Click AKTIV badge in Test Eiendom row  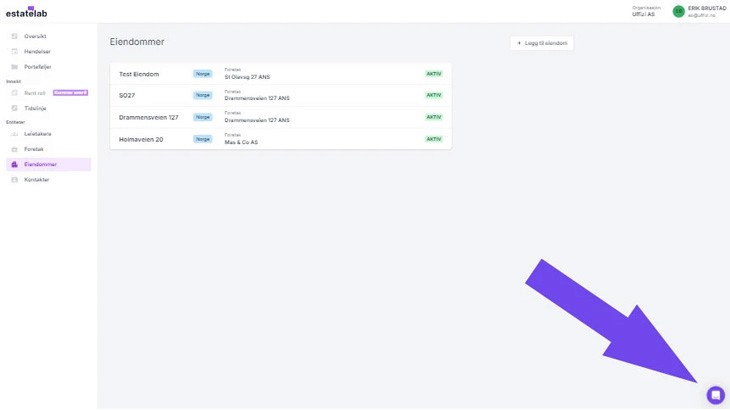point(433,74)
